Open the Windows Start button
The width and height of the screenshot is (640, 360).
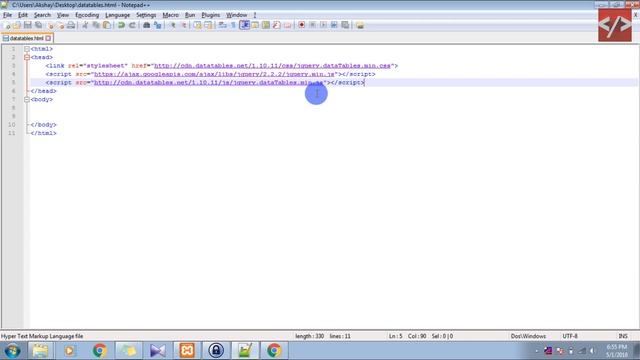[x=12, y=351]
